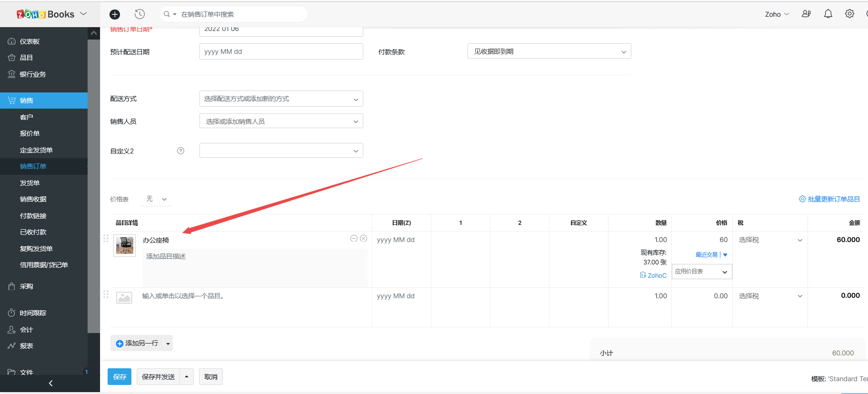Click the 保存 button
Screen dimensions: 868x394
point(120,377)
